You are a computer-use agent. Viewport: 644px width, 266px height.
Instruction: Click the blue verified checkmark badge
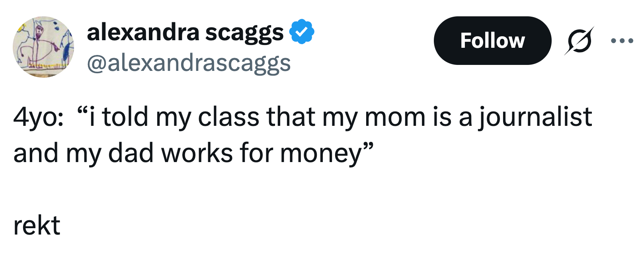click(x=302, y=31)
